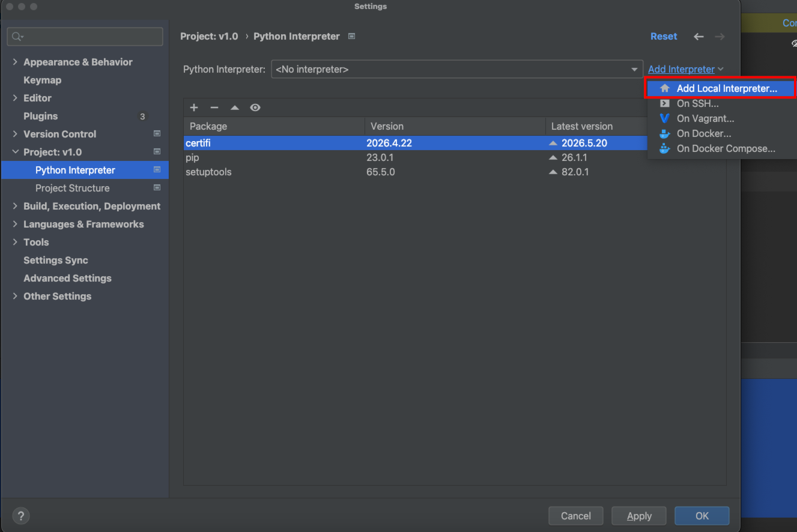797x532 pixels.
Task: Toggle the eye icon to show early releases
Action: click(x=255, y=107)
